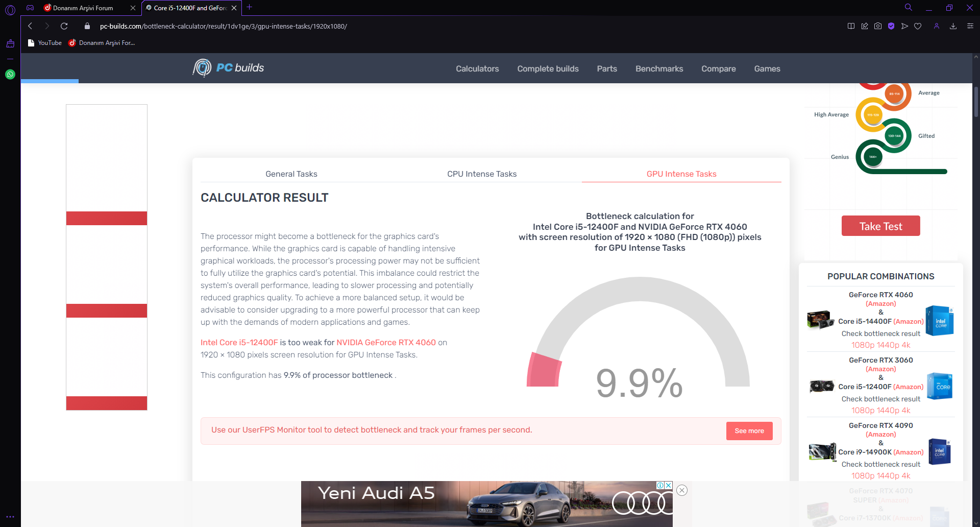Screen dimensions: 980x527
Task: Open the ad blocker shield icon
Action: (x=891, y=26)
